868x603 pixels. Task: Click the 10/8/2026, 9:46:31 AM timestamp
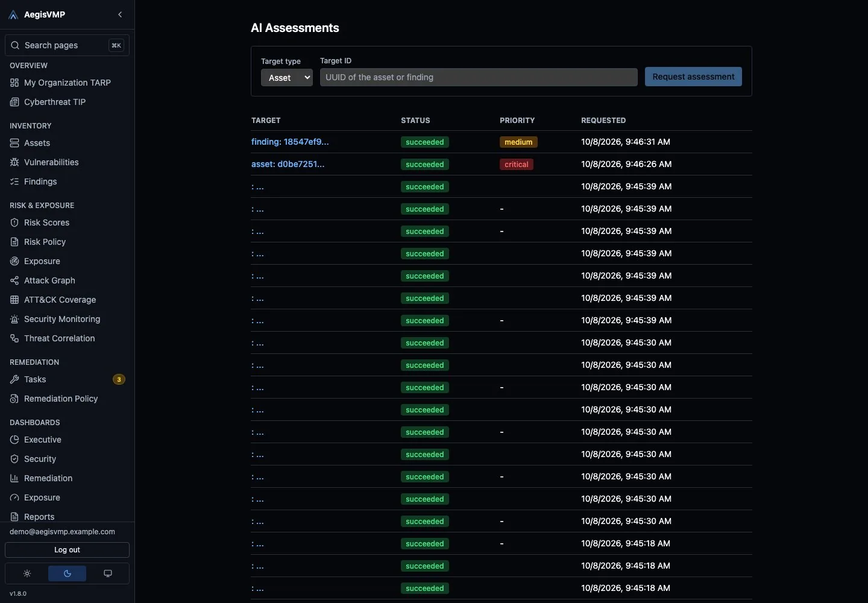(626, 142)
